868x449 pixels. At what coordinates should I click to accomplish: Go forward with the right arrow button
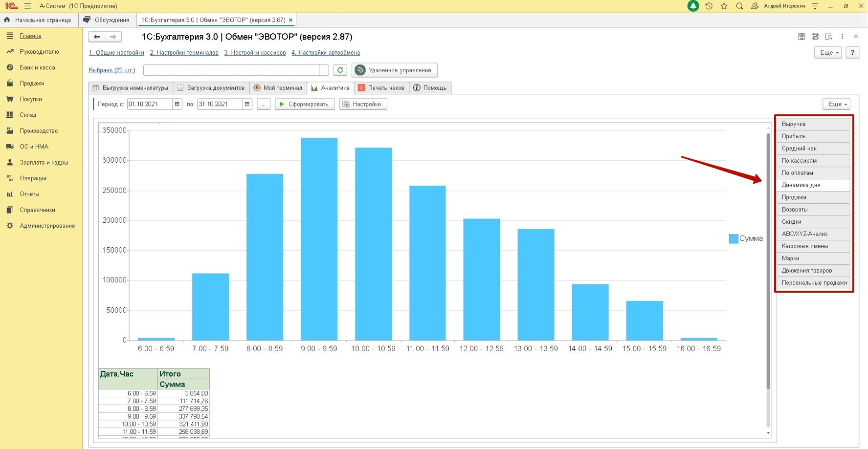point(113,37)
